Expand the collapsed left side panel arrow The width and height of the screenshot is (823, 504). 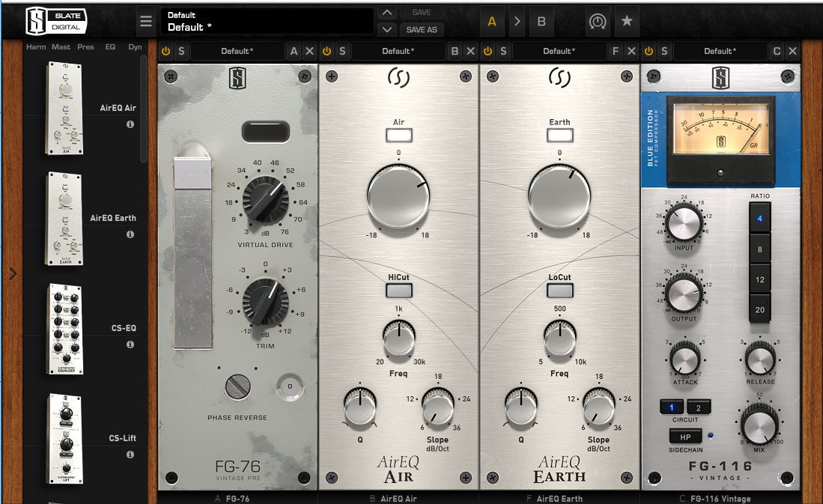pyautogui.click(x=13, y=273)
